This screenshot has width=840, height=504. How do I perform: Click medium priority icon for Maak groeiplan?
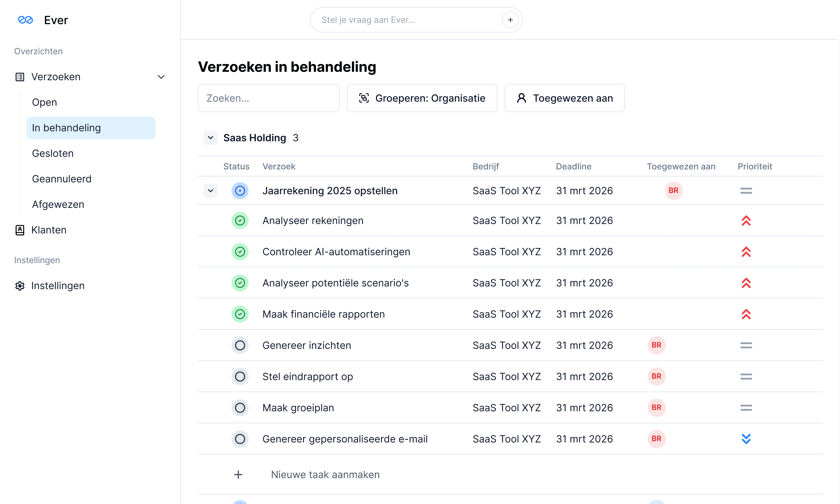pos(746,408)
